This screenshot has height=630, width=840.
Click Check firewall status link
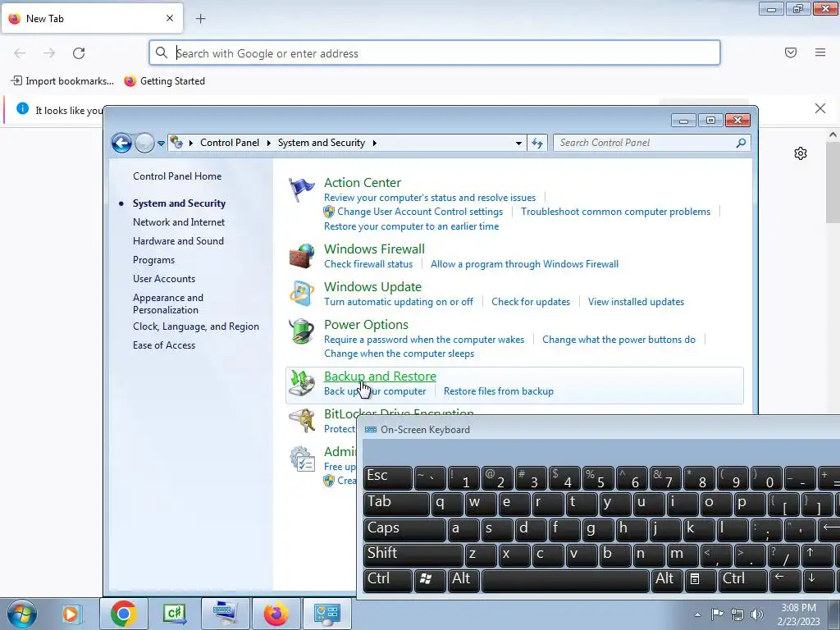click(368, 264)
